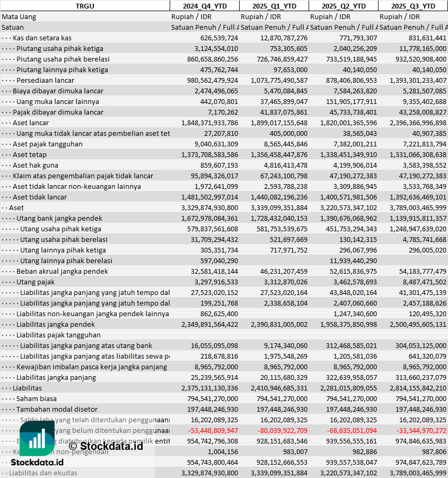Click red value -53,448,809,947
The image size is (448, 478).
point(213,431)
